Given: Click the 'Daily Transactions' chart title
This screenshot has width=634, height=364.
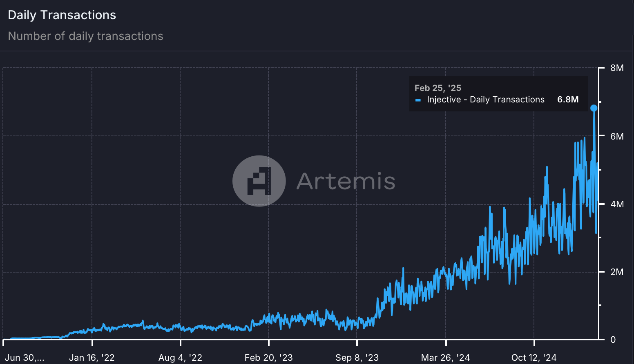Looking at the screenshot, I should pos(62,15).
